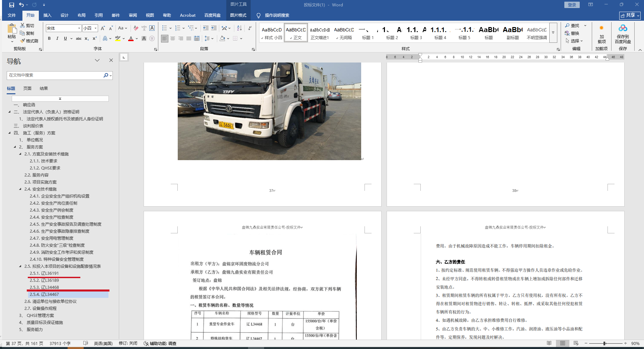The image size is (644, 349).
Task: Click the 共享 share button
Action: coord(629,15)
